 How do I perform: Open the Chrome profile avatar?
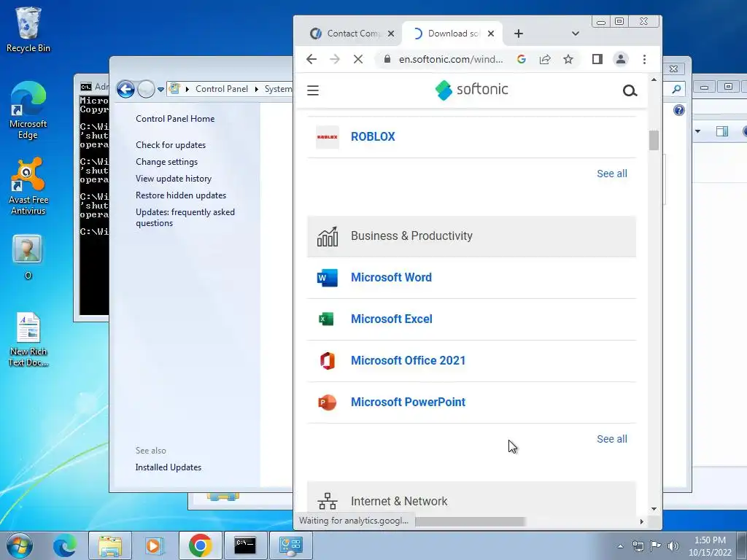click(621, 59)
